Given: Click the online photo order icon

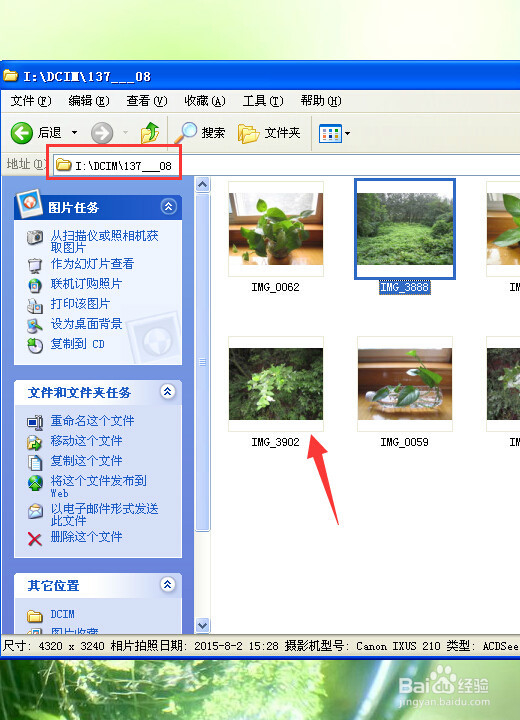Looking at the screenshot, I should pyautogui.click(x=35, y=286).
